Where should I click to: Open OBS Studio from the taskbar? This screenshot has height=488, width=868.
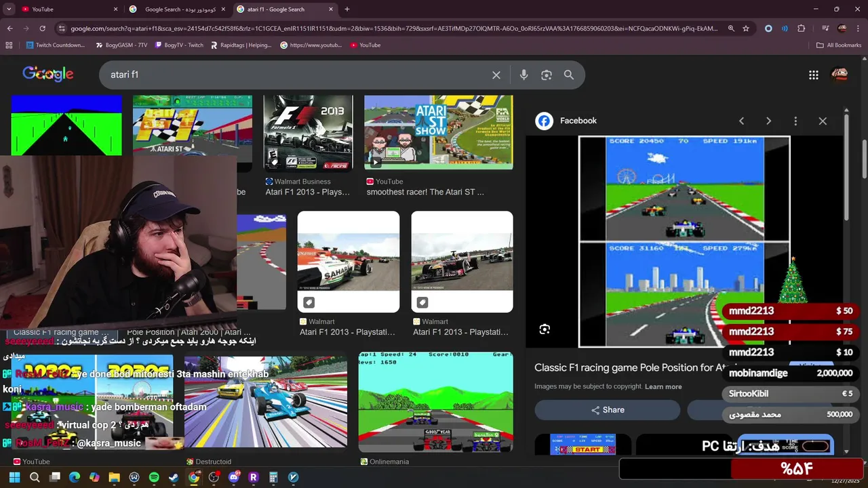coord(214,477)
